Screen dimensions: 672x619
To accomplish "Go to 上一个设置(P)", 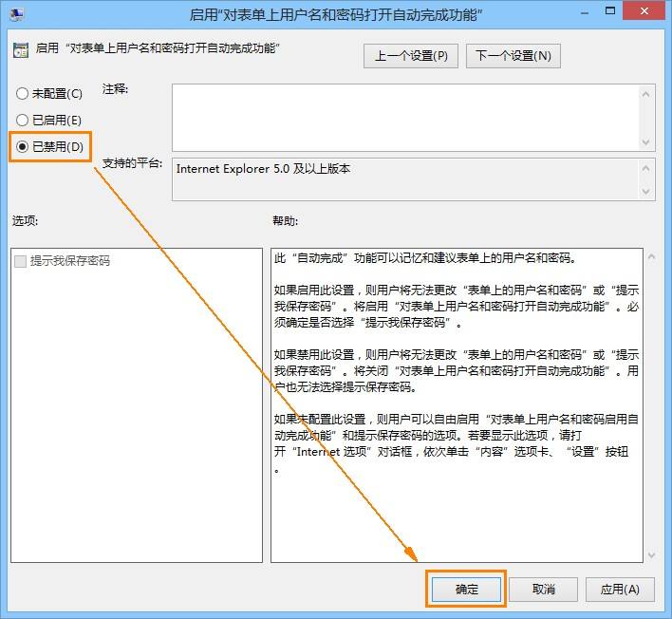I will 411,56.
